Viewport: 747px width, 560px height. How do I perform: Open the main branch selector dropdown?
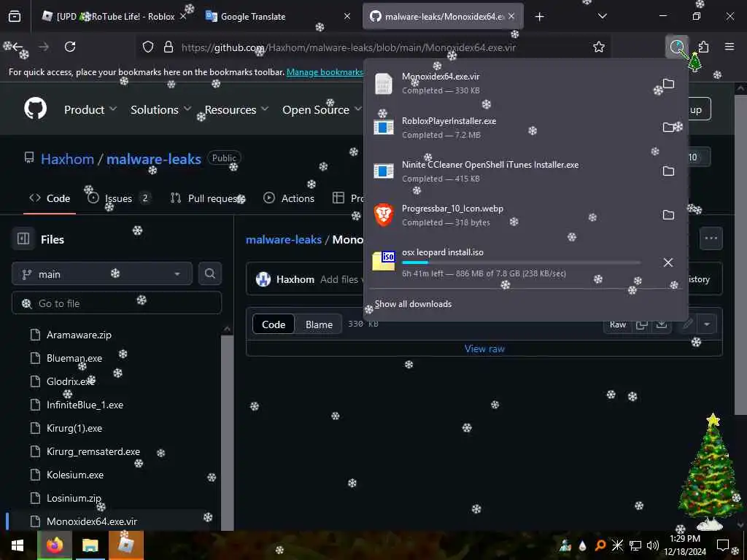coord(102,274)
